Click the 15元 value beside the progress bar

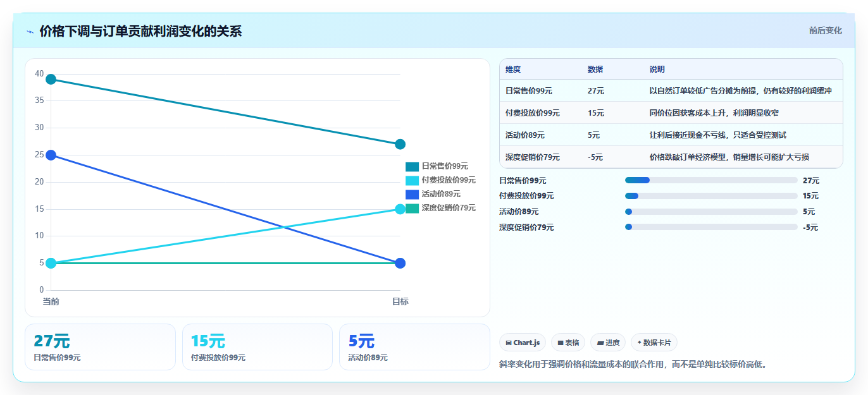[811, 196]
